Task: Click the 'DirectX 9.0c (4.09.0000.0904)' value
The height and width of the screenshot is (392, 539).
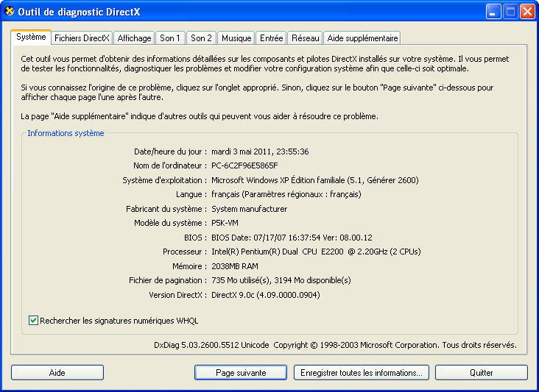Action: pyautogui.click(x=265, y=295)
